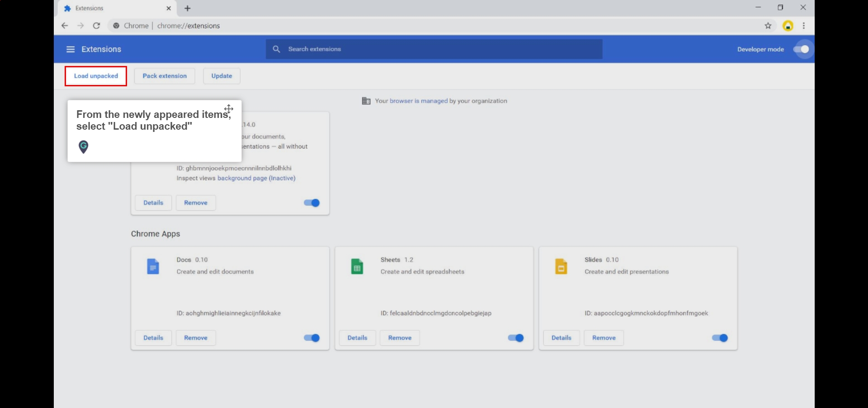The height and width of the screenshot is (408, 868).
Task: Go back with the browser back arrow
Action: [x=65, y=26]
